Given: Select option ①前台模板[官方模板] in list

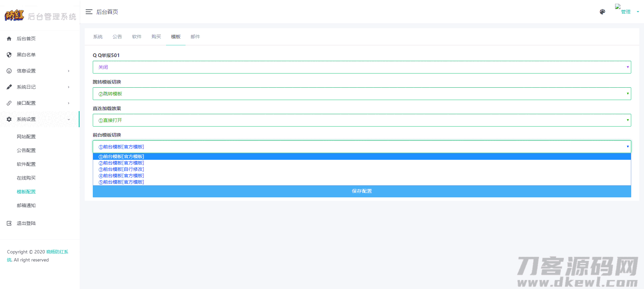Looking at the screenshot, I should pos(362,157).
